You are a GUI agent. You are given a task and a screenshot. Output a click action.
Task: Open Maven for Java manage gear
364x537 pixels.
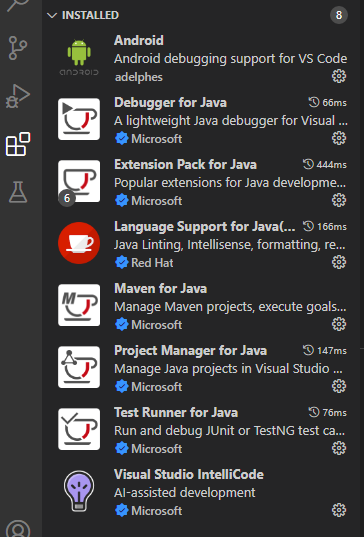[x=339, y=324]
